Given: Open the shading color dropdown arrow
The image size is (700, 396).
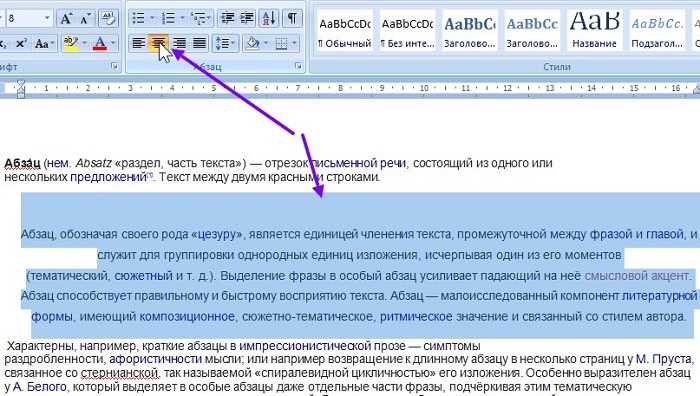Looking at the screenshot, I should click(x=267, y=43).
